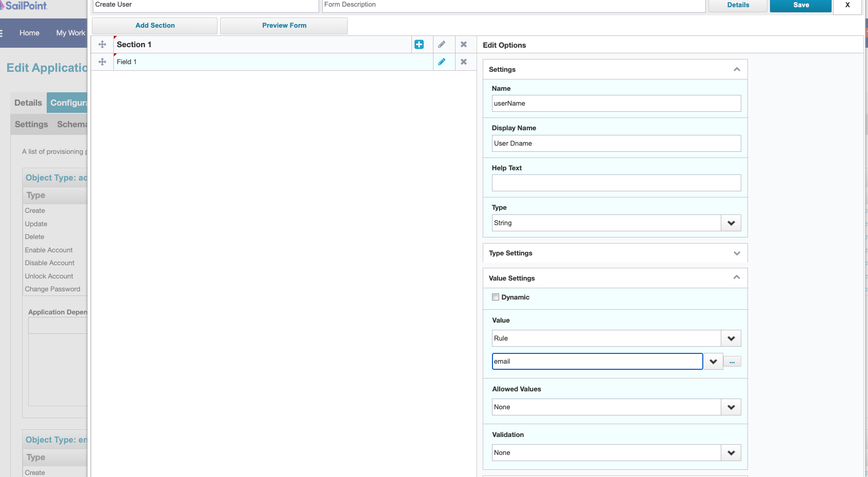Open the Validation dropdown
Image resolution: width=868 pixels, height=477 pixels.
tap(731, 452)
